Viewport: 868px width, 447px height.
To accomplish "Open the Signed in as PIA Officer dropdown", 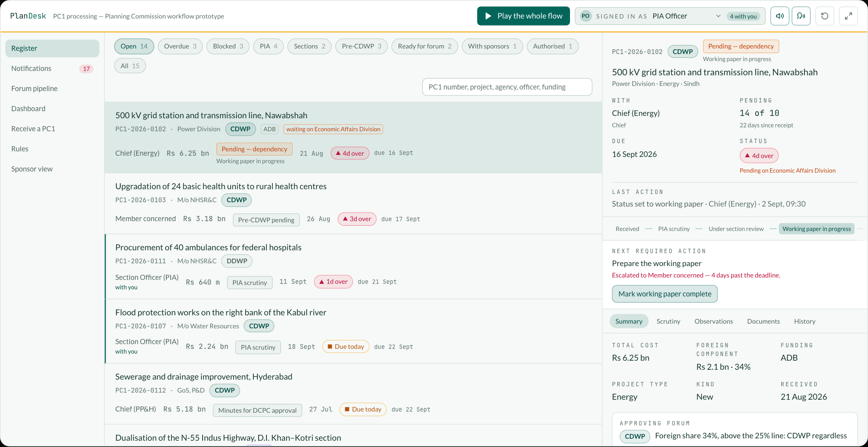I will [x=670, y=16].
